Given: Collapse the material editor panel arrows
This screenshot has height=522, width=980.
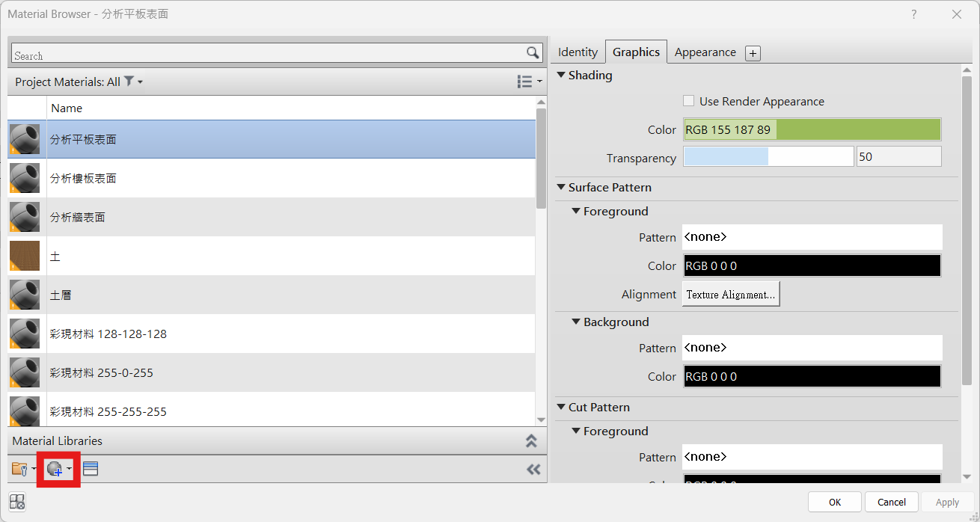Looking at the screenshot, I should [533, 469].
